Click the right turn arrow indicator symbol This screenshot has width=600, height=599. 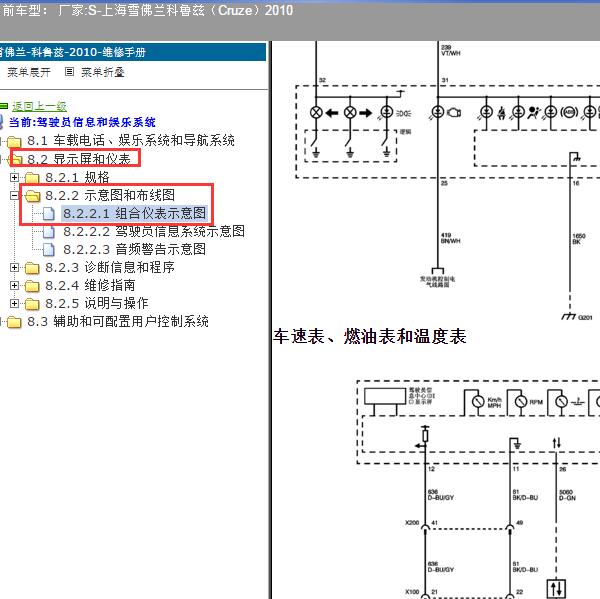coord(366,113)
